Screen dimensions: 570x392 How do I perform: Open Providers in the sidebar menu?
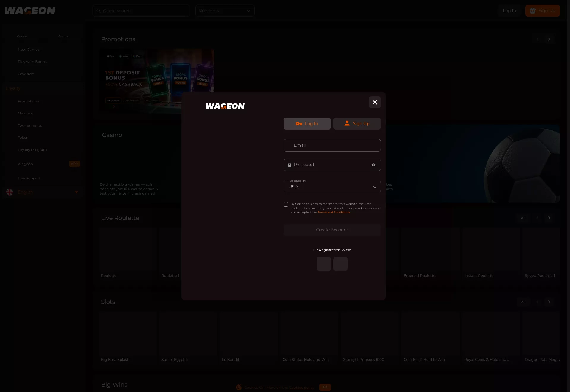[26, 74]
